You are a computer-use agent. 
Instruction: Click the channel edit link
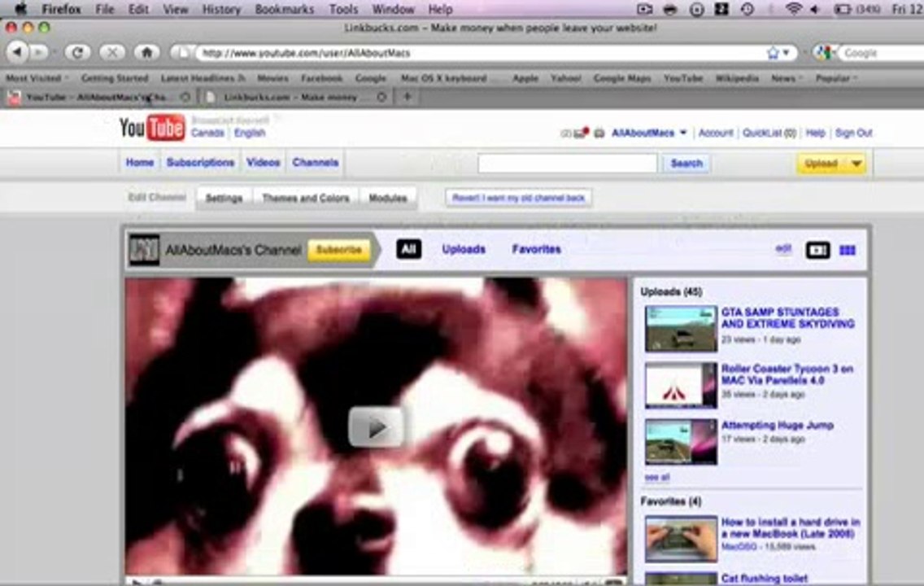point(783,248)
